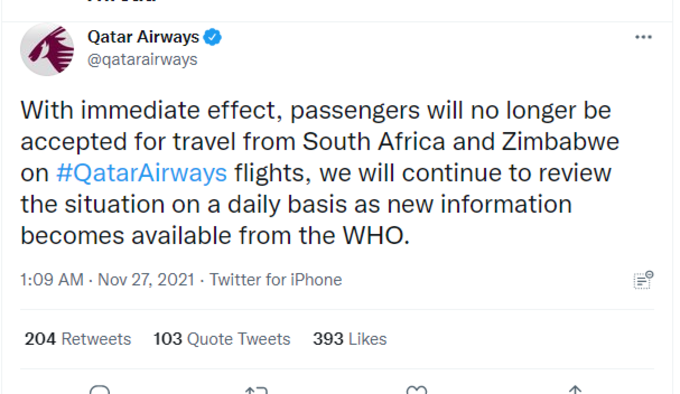Follow the #QatarAirways hashtag link
Image resolution: width=680 pixels, height=394 pixels.
tap(141, 173)
